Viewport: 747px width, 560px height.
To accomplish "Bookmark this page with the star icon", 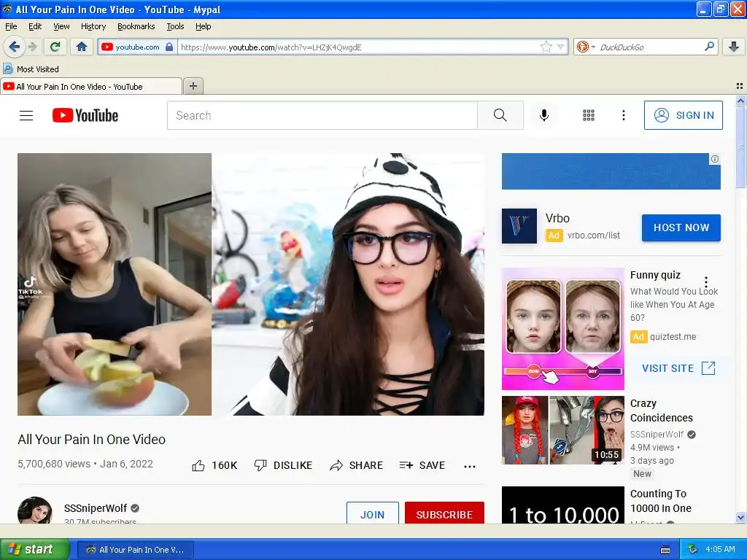I will (x=546, y=47).
